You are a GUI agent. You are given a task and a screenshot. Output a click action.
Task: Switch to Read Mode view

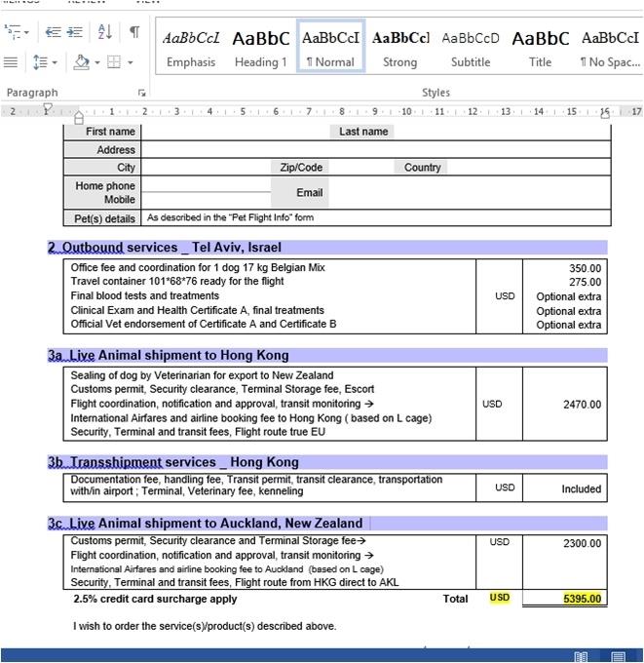click(582, 656)
